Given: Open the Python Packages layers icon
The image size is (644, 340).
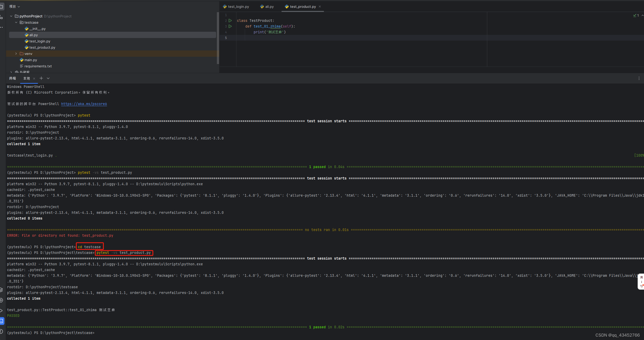Looking at the screenshot, I should tap(2, 290).
